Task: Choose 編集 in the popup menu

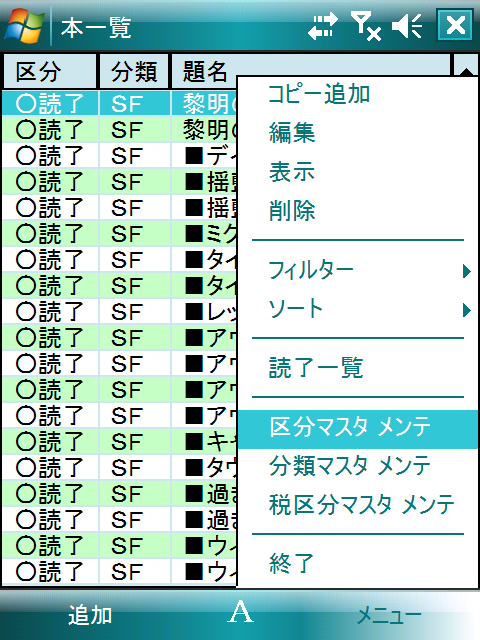Action: [292, 133]
